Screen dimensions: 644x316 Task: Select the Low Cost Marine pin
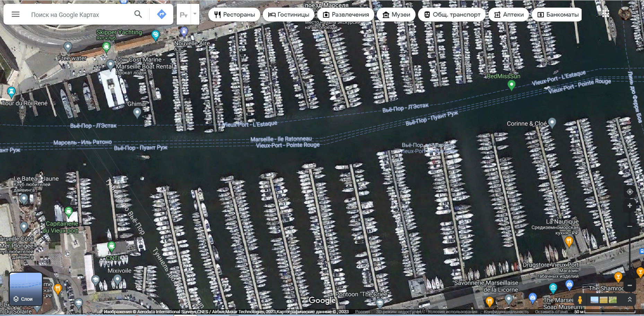point(111,64)
